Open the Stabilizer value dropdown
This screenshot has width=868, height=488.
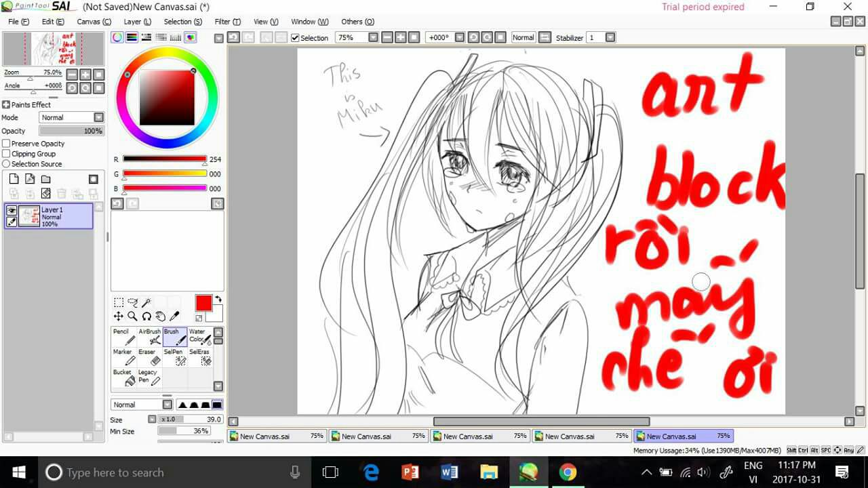point(610,37)
